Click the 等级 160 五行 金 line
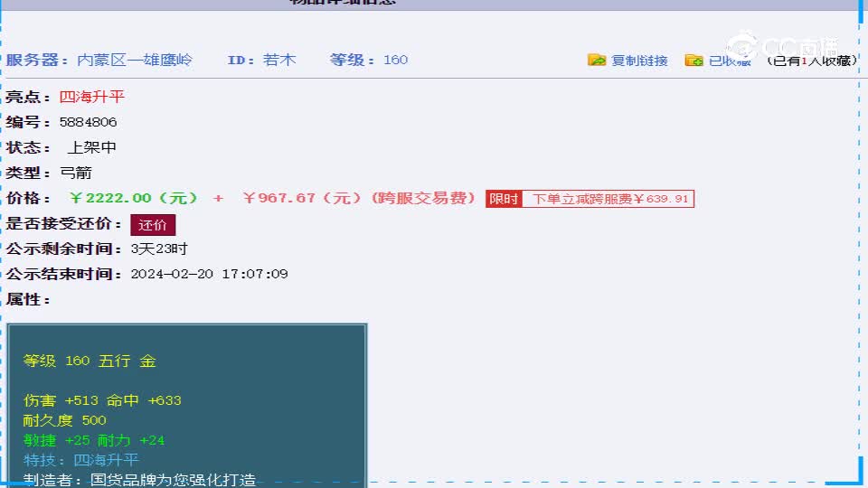868x488 pixels. pyautogui.click(x=90, y=361)
